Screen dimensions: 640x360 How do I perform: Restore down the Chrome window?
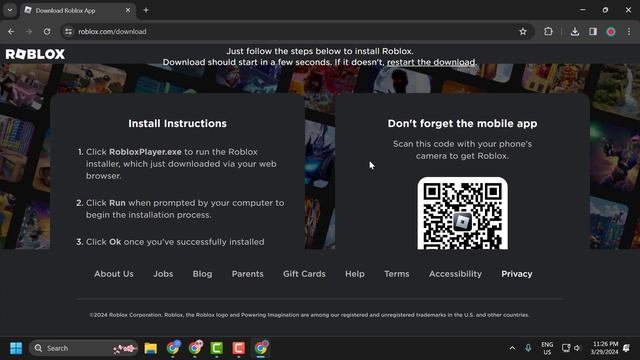(x=605, y=10)
